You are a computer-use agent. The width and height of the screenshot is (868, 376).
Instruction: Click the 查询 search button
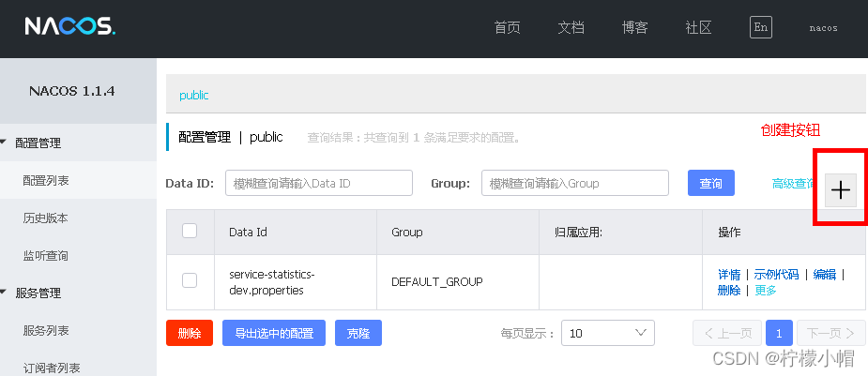point(710,183)
